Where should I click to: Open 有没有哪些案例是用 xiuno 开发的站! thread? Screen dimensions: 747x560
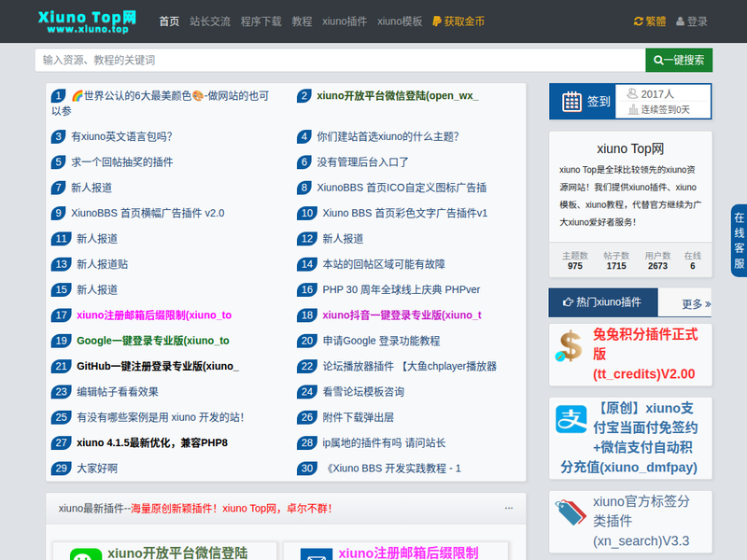[x=161, y=417]
